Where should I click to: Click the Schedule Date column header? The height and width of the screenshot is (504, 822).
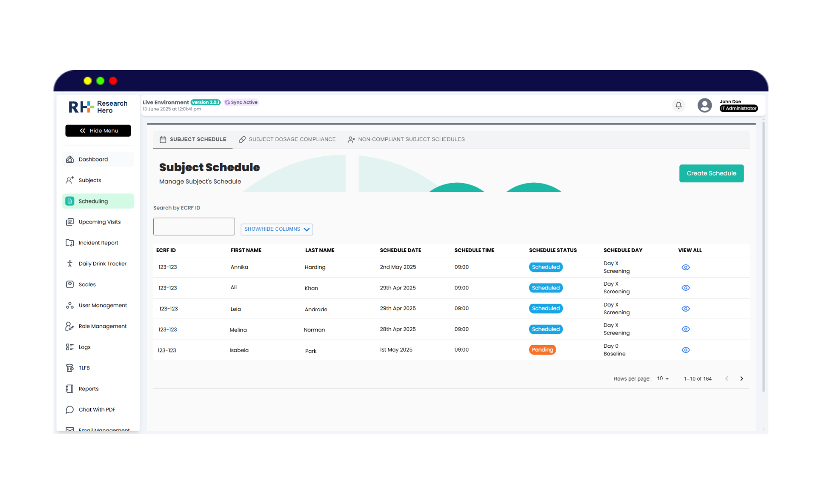(400, 251)
